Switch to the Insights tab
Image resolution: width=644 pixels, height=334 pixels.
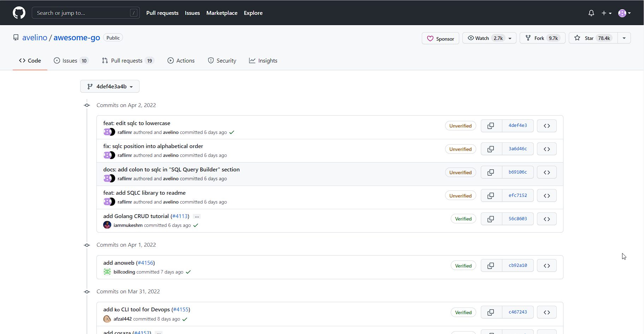[263, 61]
